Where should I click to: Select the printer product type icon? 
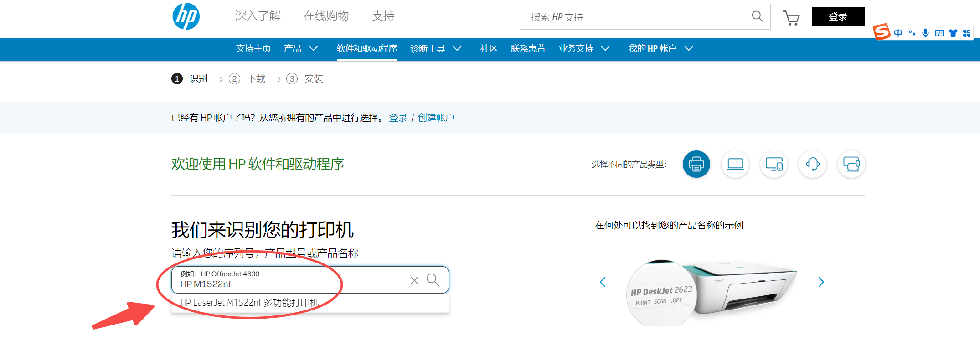click(696, 164)
